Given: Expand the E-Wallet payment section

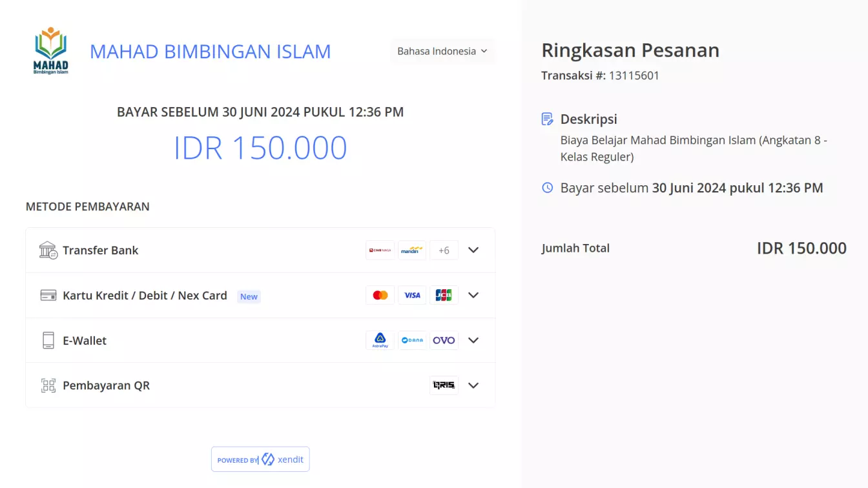Looking at the screenshot, I should [473, 340].
